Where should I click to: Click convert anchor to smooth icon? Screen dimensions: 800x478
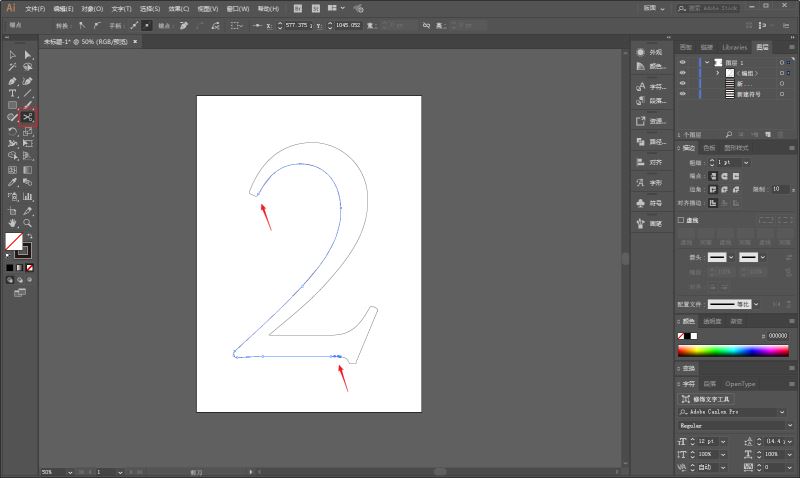pos(97,25)
